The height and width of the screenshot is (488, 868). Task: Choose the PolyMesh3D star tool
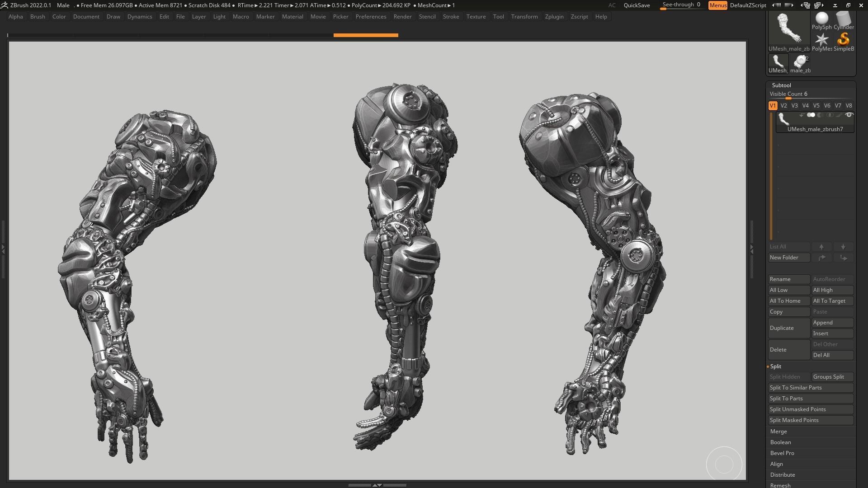click(x=821, y=40)
